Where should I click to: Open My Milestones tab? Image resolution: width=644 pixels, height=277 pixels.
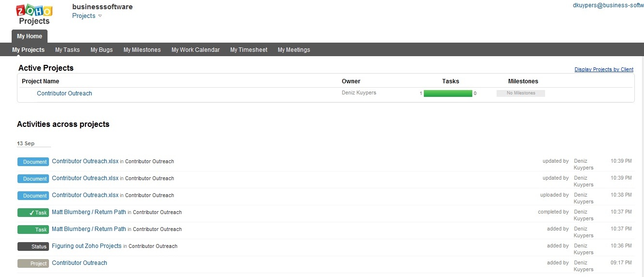(x=142, y=50)
